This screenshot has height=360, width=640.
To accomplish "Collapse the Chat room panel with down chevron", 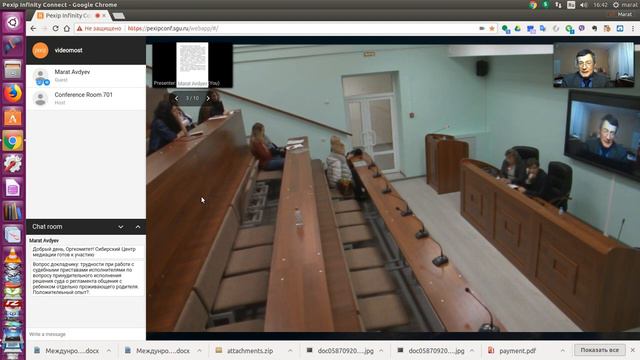I will (121, 227).
